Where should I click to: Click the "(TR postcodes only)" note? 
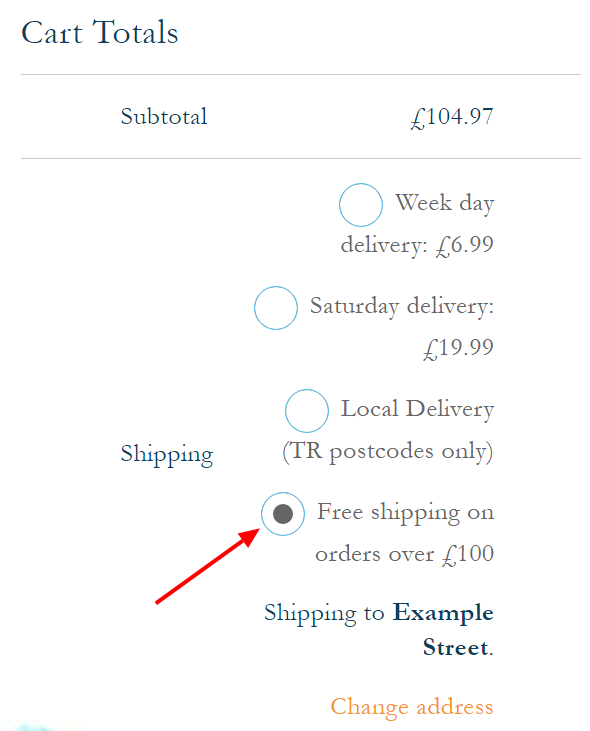(388, 452)
